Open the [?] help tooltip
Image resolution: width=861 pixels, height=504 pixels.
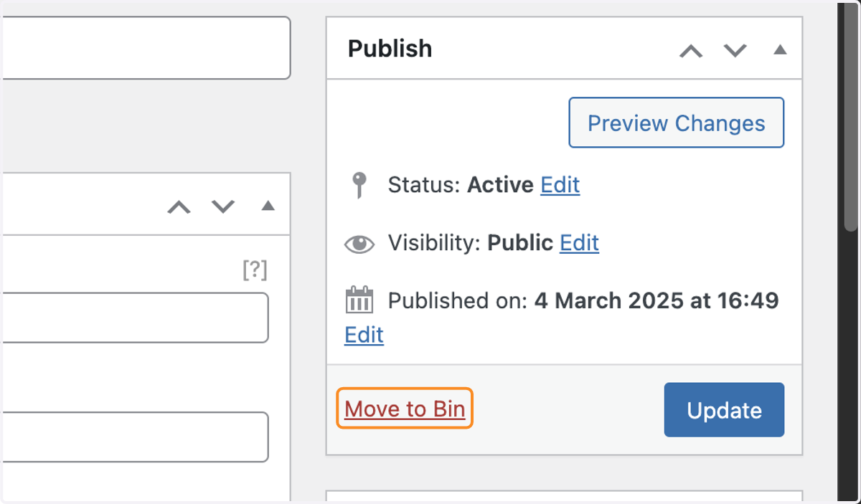coord(255,270)
